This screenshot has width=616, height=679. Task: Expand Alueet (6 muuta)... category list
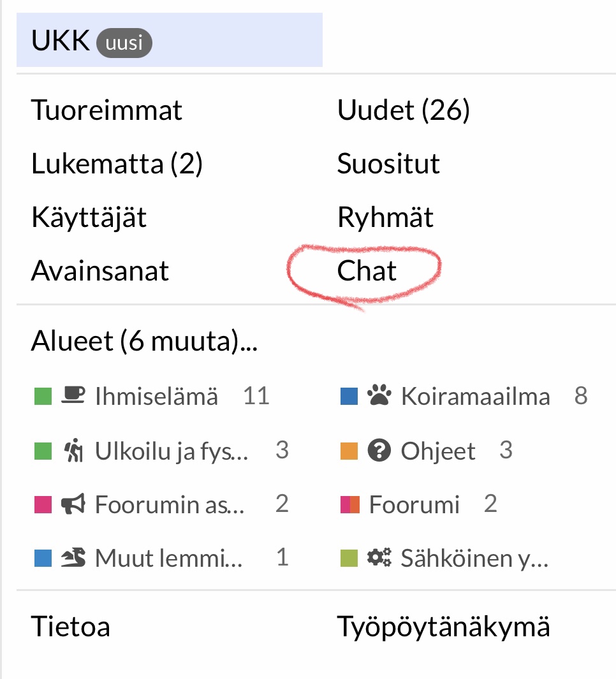(144, 342)
